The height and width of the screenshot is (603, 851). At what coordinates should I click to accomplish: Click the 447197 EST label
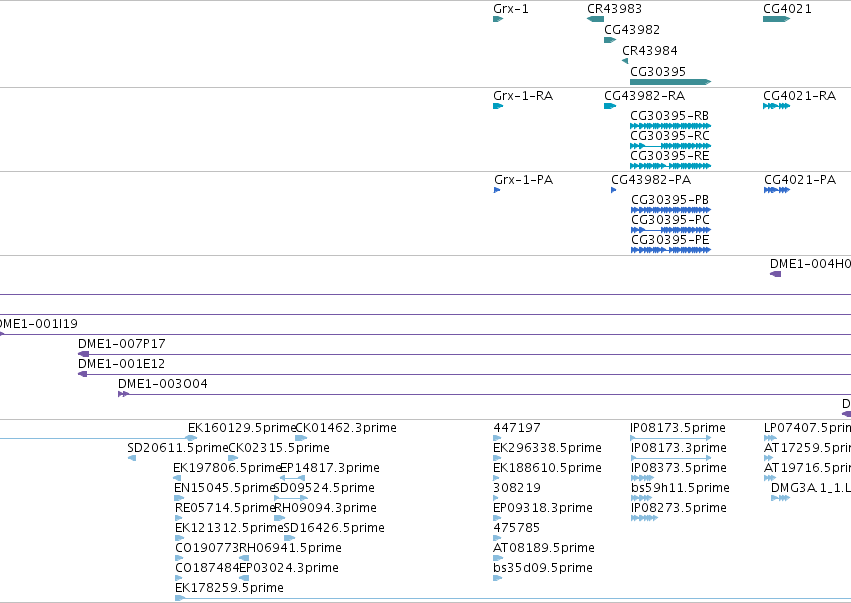point(517,428)
